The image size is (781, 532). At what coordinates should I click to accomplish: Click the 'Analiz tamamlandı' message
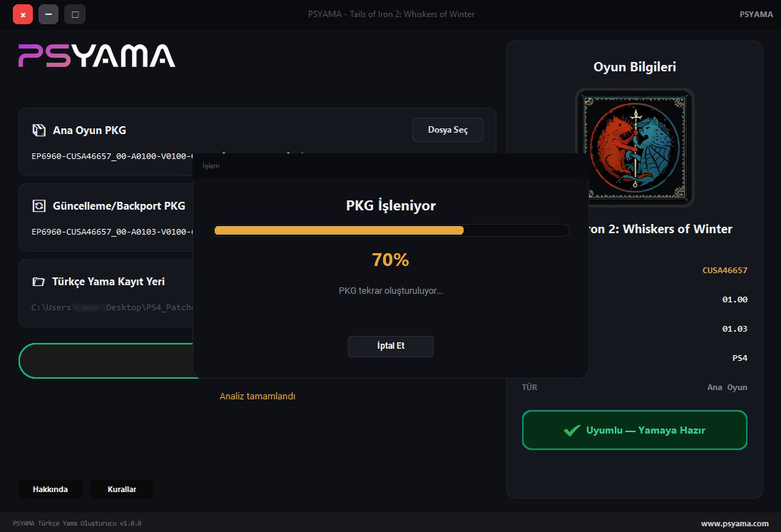[x=257, y=397]
